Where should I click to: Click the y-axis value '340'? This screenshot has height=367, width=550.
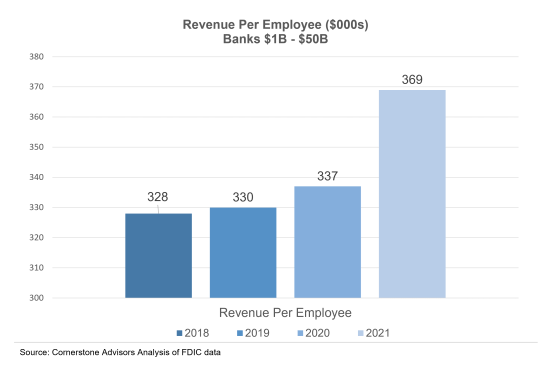pos(36,177)
